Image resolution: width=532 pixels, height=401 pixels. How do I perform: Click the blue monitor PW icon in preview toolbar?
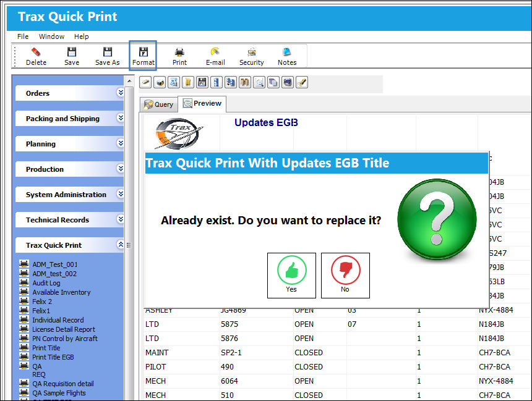click(x=288, y=82)
